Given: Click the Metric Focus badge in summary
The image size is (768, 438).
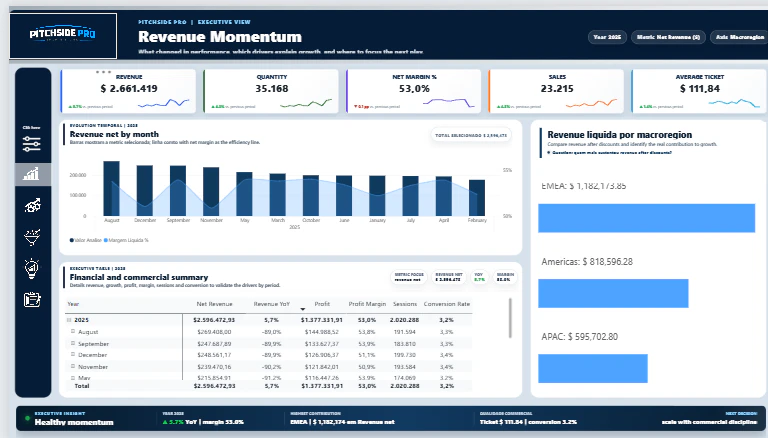Looking at the screenshot, I should tap(408, 277).
